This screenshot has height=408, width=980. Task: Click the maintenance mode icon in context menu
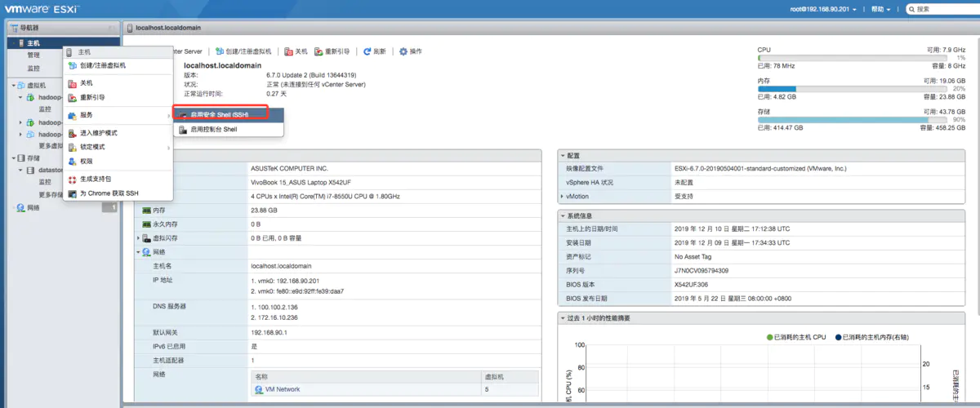[72, 133]
